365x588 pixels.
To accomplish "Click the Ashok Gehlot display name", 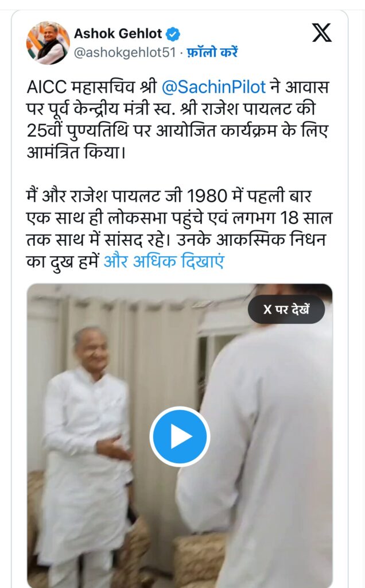I will coord(118,34).
